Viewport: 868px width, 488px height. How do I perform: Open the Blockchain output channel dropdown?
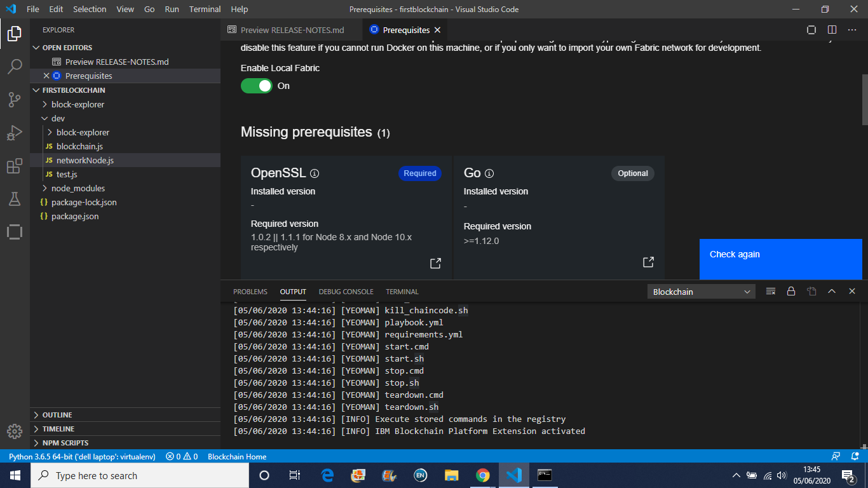(x=701, y=291)
